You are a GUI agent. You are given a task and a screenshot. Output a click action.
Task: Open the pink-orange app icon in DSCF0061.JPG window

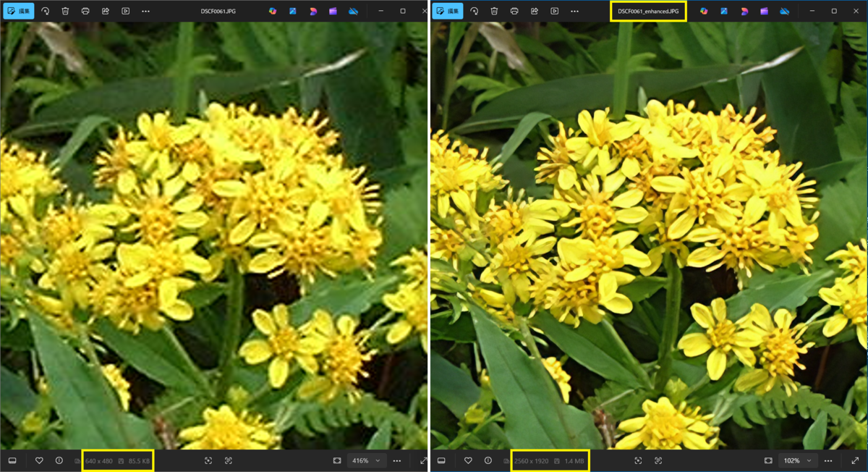[x=313, y=11]
